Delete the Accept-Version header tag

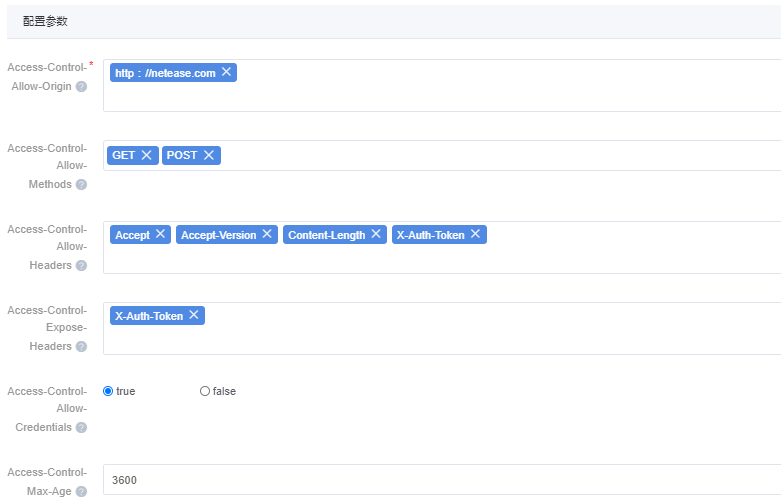(267, 234)
